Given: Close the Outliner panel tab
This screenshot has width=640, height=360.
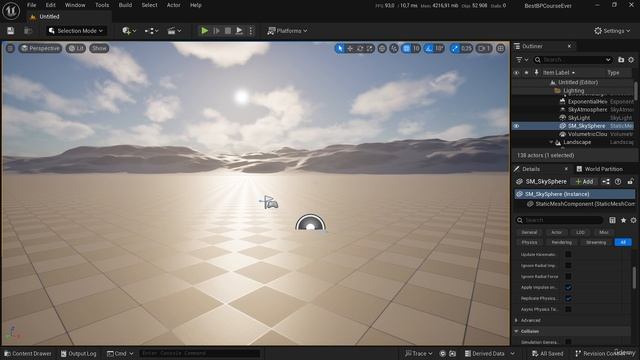Looking at the screenshot, I should point(569,46).
